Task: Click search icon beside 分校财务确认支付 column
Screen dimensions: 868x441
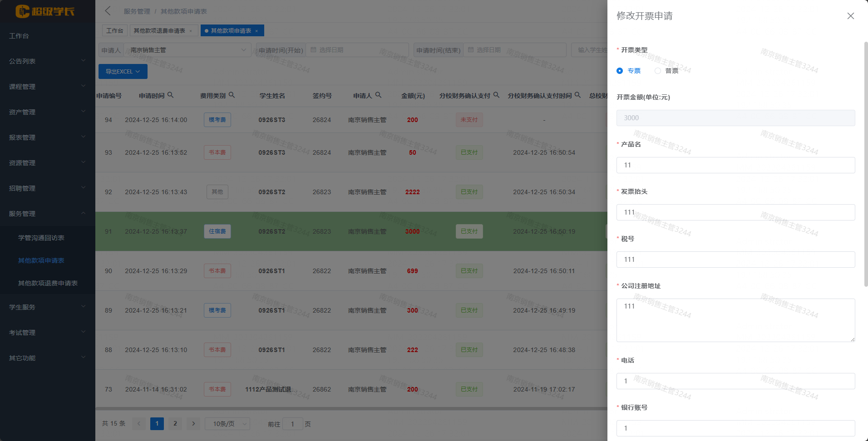Action: click(496, 95)
